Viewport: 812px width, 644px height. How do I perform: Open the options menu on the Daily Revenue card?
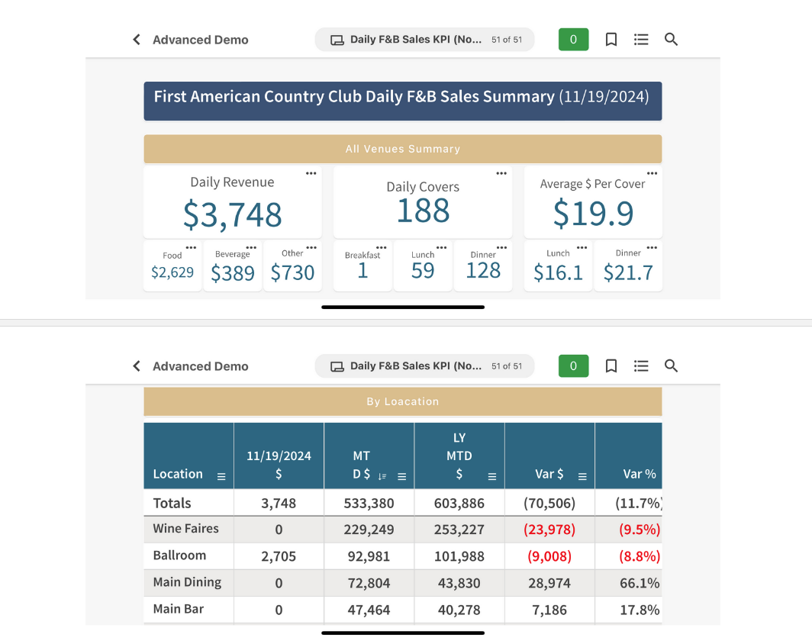311,172
